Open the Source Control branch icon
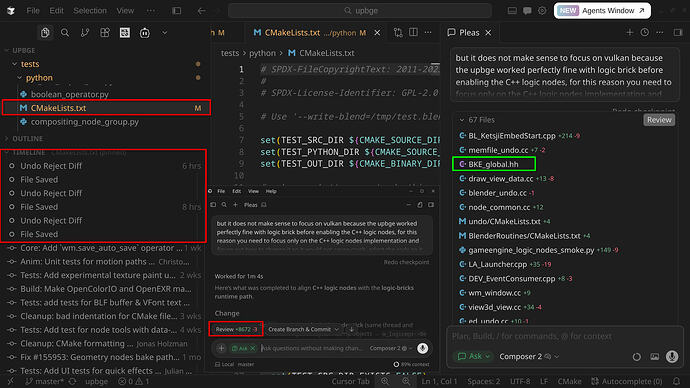690x388 pixels. 85,33
